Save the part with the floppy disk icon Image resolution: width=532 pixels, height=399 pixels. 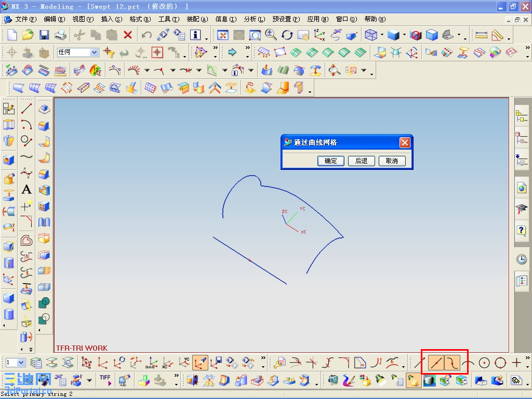pos(44,35)
